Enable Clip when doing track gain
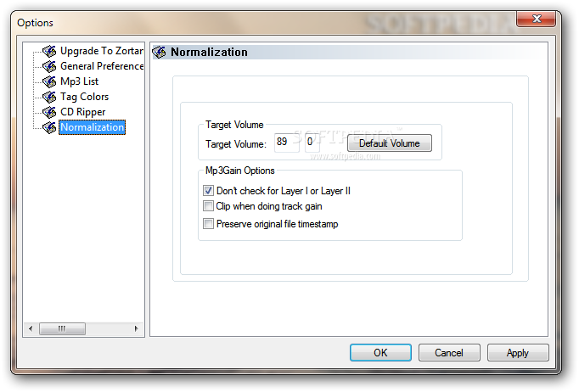 tap(208, 206)
